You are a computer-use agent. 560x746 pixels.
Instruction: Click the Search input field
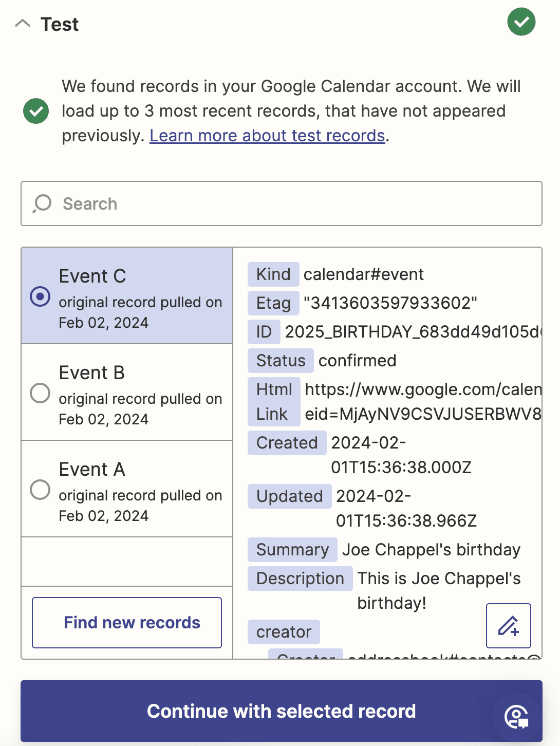tap(282, 203)
